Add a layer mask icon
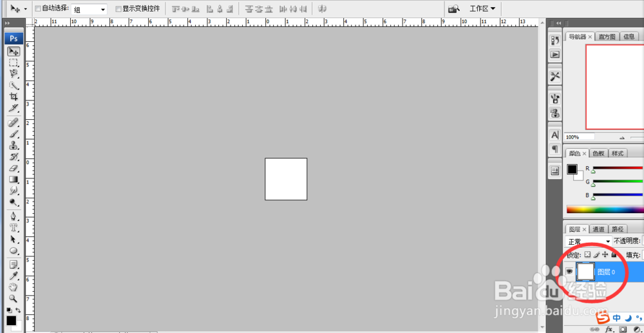 (623, 329)
